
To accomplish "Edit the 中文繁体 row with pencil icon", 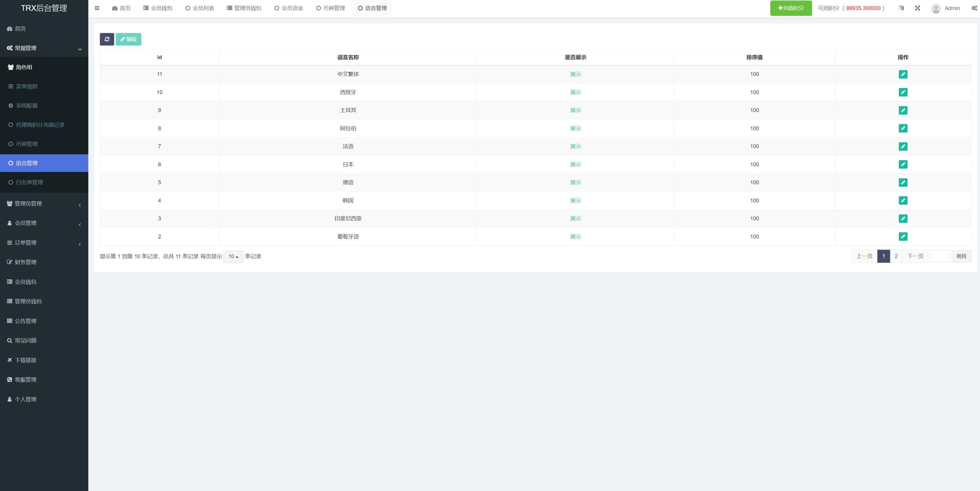I will 903,74.
